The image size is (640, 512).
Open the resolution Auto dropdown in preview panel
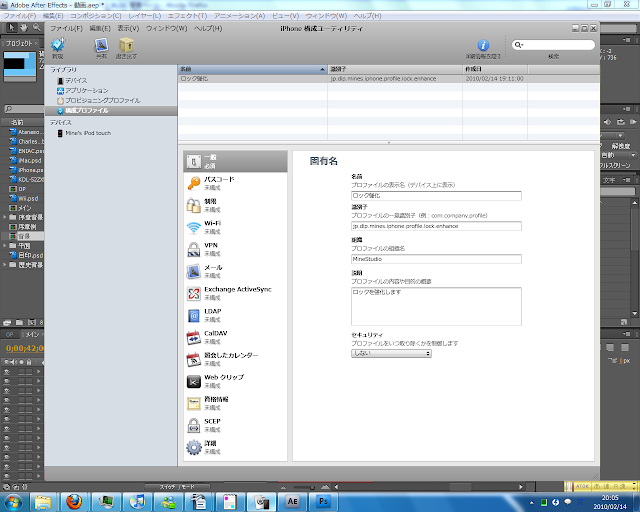tap(619, 155)
